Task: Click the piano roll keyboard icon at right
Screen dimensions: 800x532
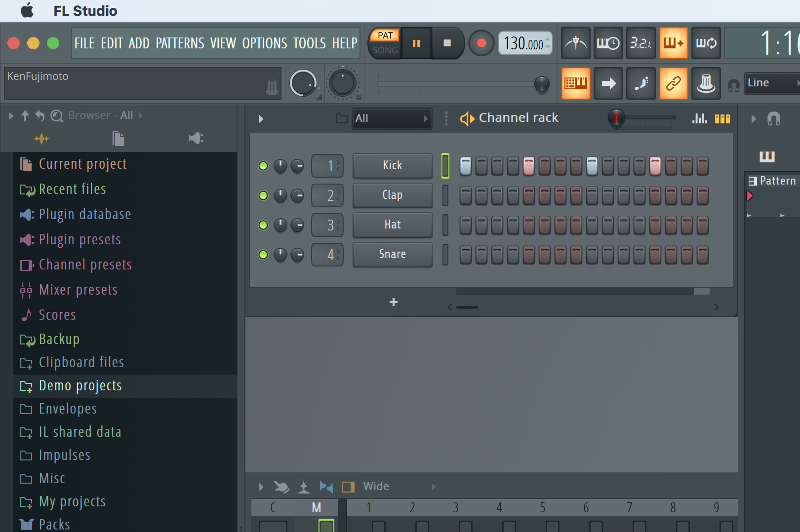Action: pyautogui.click(x=767, y=156)
